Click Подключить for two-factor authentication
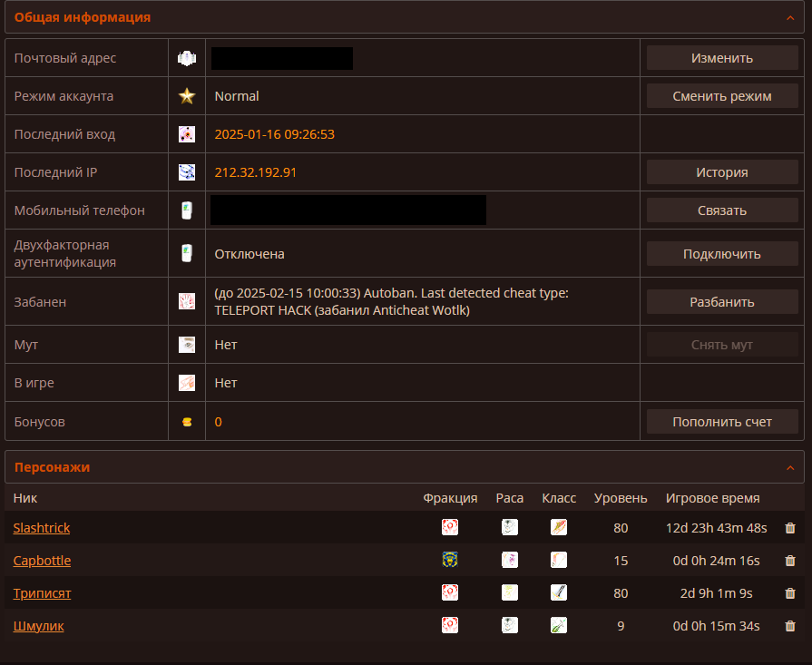812x665 pixels. pyautogui.click(x=722, y=254)
